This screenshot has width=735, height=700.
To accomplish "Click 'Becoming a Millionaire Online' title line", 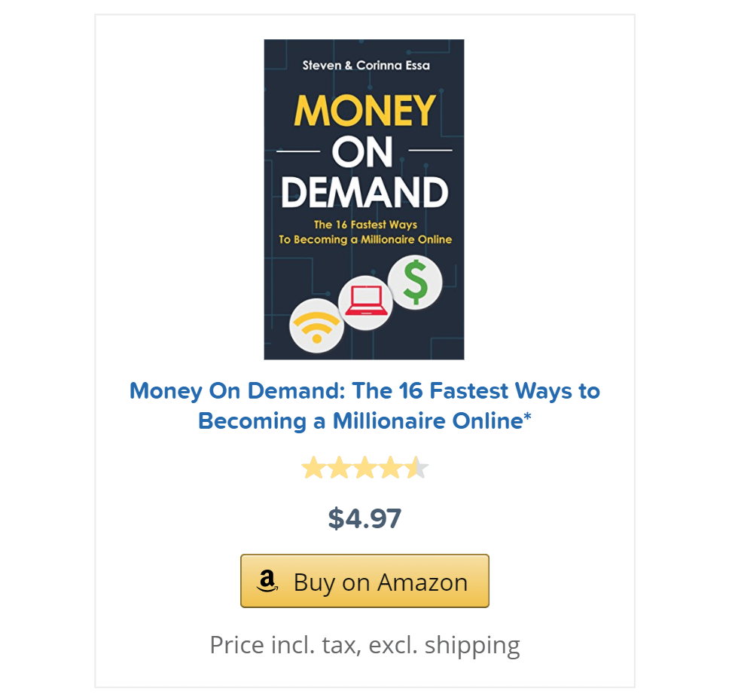I will [360, 421].
